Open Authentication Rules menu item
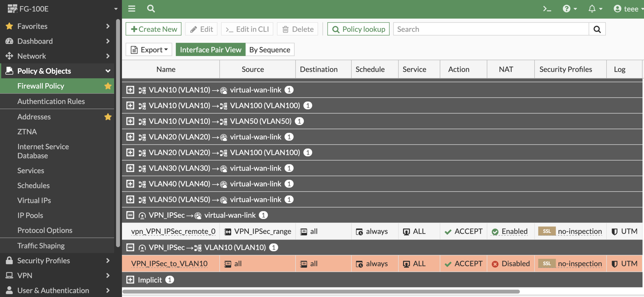 (x=51, y=101)
